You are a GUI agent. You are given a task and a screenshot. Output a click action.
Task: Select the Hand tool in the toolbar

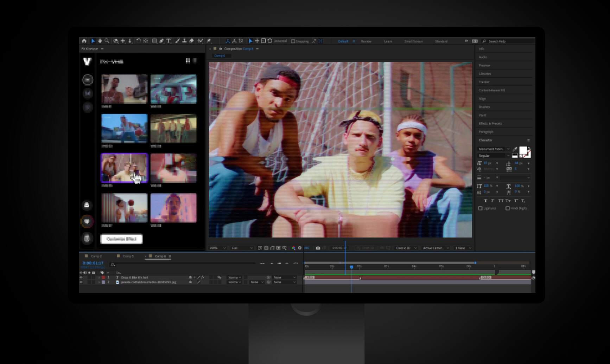100,41
